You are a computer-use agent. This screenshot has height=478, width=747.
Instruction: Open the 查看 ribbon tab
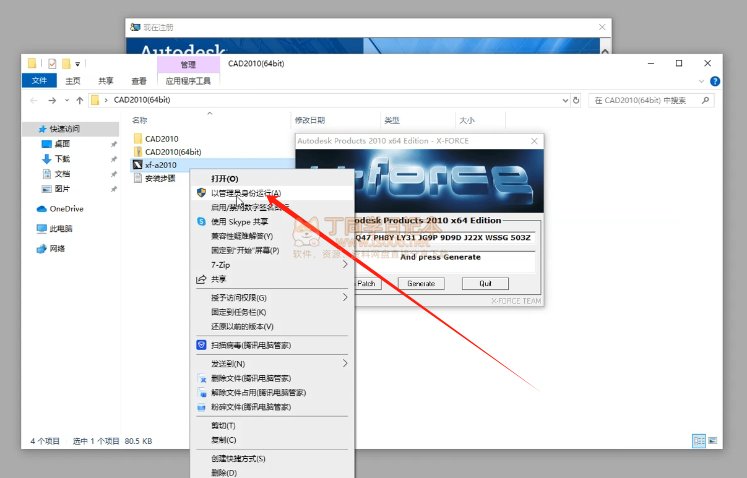[x=139, y=81]
